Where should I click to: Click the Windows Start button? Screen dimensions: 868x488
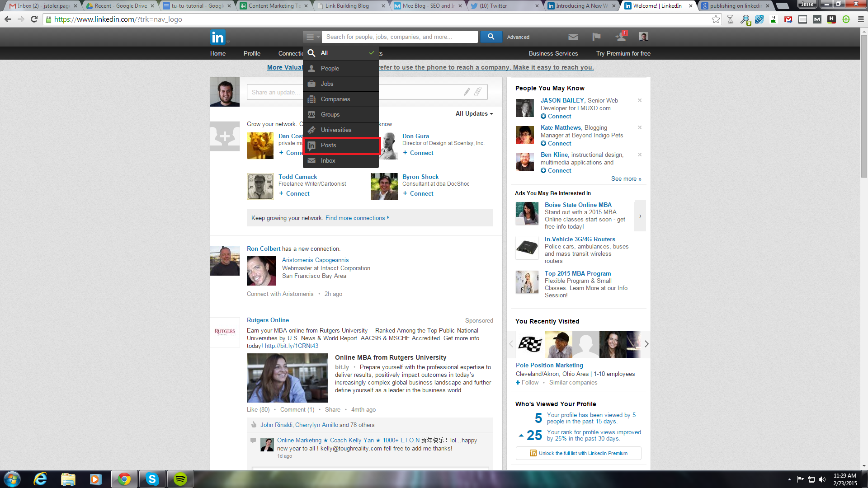coord(12,479)
